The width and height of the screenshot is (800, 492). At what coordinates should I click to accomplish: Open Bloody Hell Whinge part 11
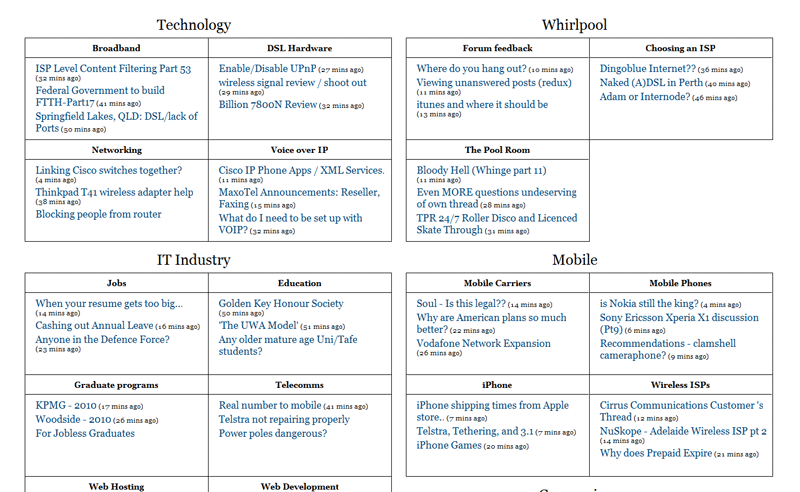coord(481,171)
